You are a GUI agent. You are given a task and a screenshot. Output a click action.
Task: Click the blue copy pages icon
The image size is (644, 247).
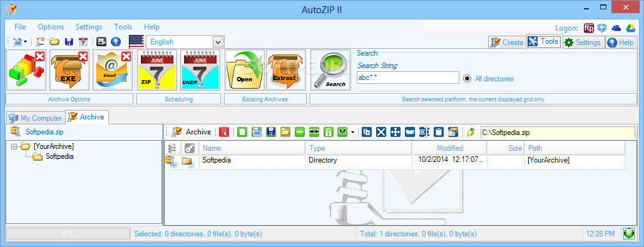367,132
